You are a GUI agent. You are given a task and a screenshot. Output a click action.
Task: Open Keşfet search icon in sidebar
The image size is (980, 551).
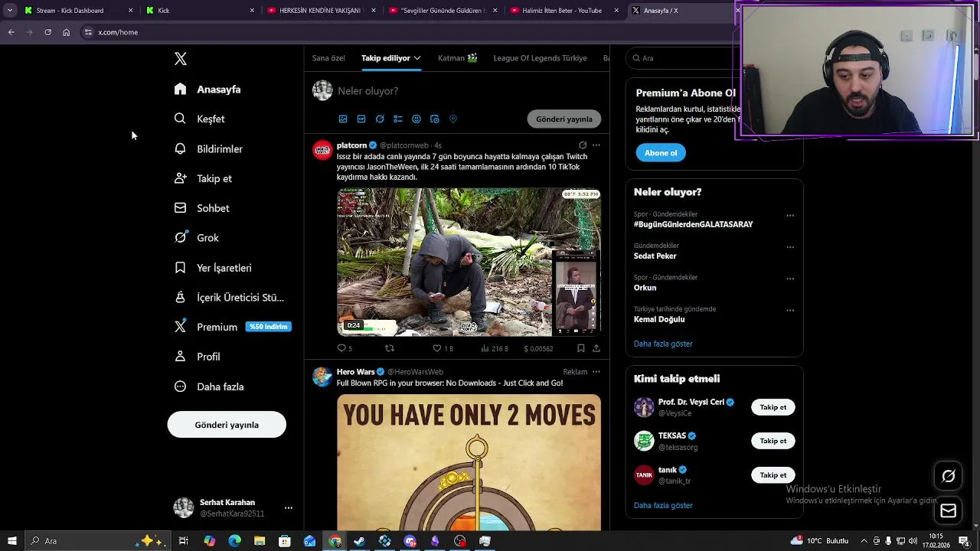[x=180, y=119]
